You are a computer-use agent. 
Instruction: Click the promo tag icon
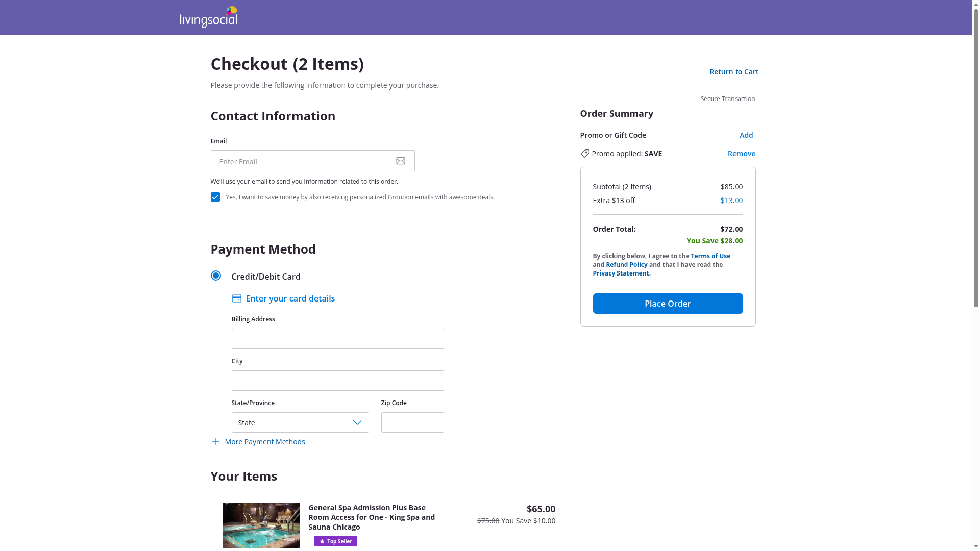tap(585, 154)
